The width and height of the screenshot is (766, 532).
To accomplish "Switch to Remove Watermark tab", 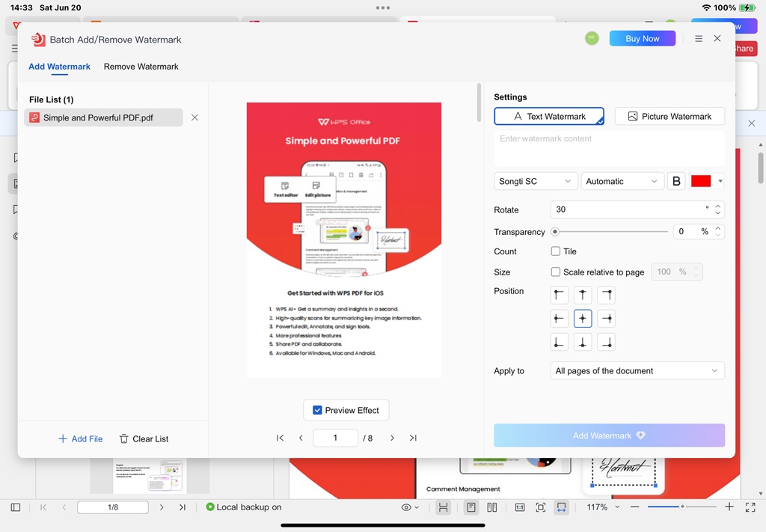I will tap(141, 67).
